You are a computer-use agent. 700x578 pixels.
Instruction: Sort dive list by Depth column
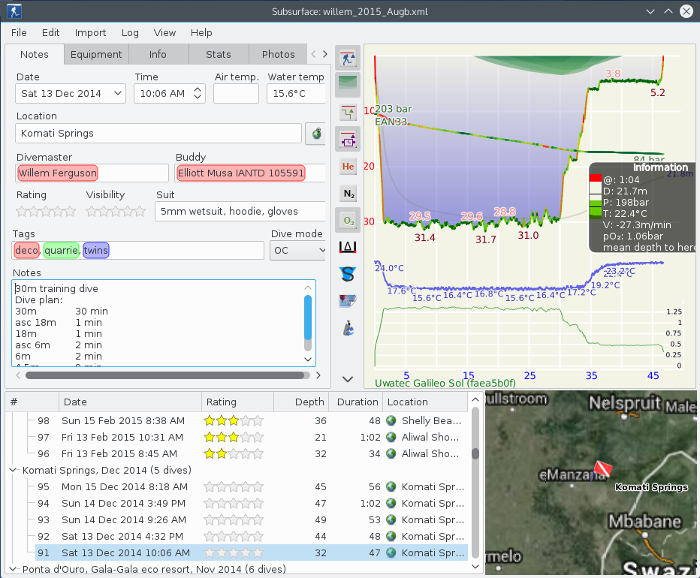tap(310, 402)
